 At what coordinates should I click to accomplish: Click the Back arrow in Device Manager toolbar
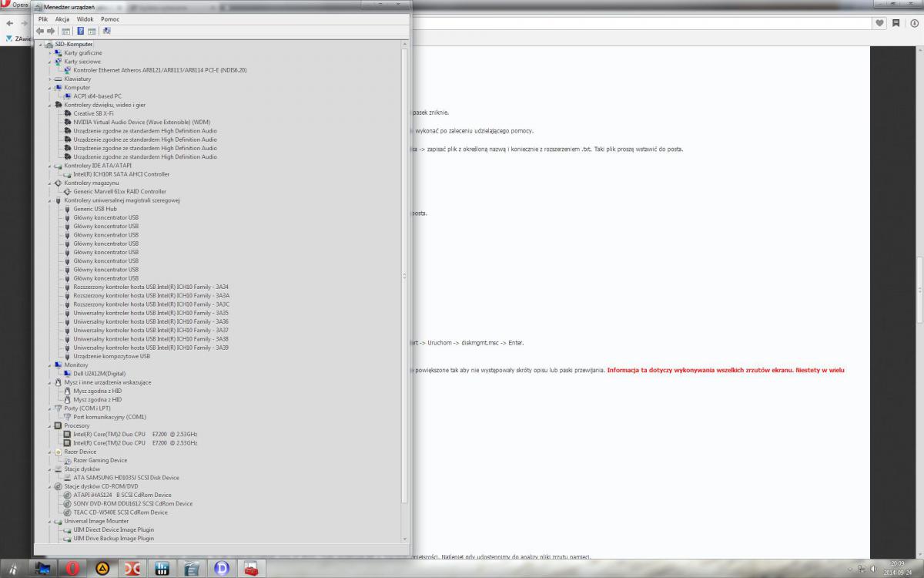click(40, 31)
